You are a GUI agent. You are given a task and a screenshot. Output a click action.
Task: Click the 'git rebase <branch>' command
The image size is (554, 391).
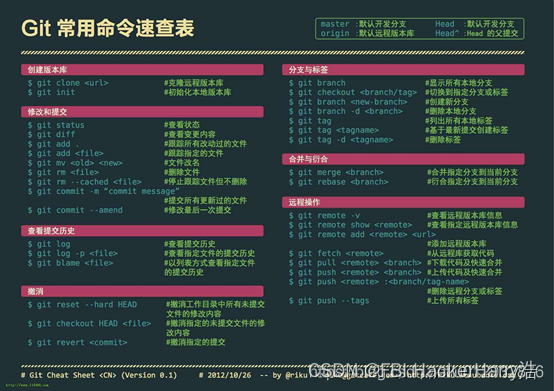pyautogui.click(x=338, y=182)
